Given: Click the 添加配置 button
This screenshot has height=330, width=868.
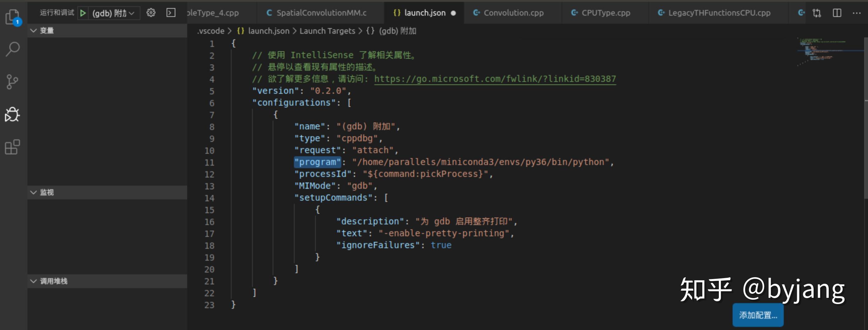Looking at the screenshot, I should pyautogui.click(x=758, y=315).
